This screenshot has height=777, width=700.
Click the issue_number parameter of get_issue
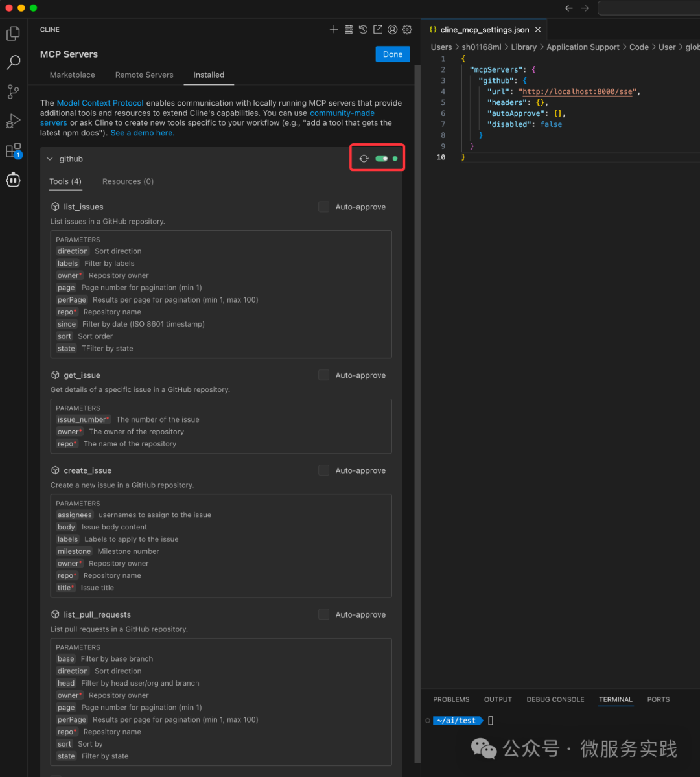[x=82, y=420]
